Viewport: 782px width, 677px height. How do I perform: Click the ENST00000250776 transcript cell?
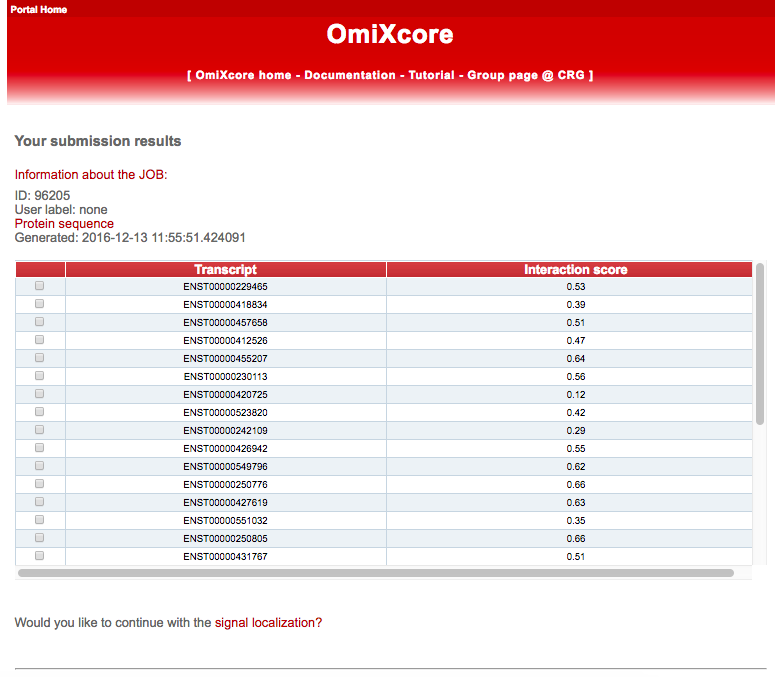[225, 484]
